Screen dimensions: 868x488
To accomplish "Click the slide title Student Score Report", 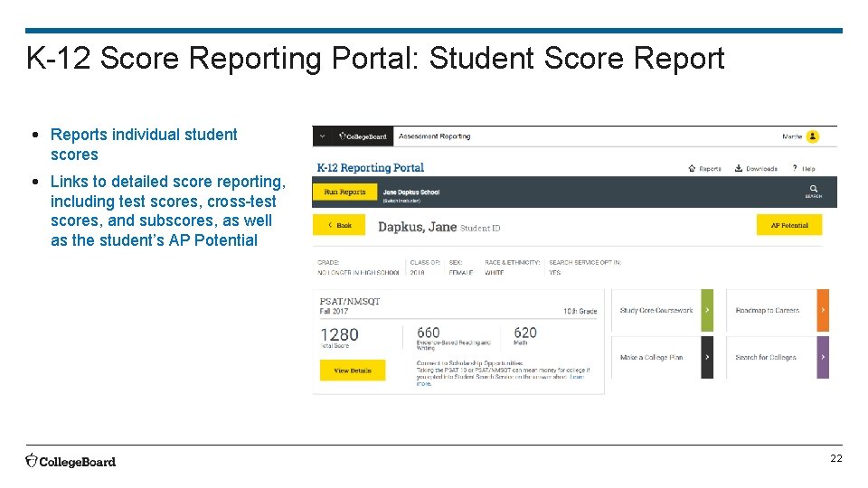I will 577,58.
